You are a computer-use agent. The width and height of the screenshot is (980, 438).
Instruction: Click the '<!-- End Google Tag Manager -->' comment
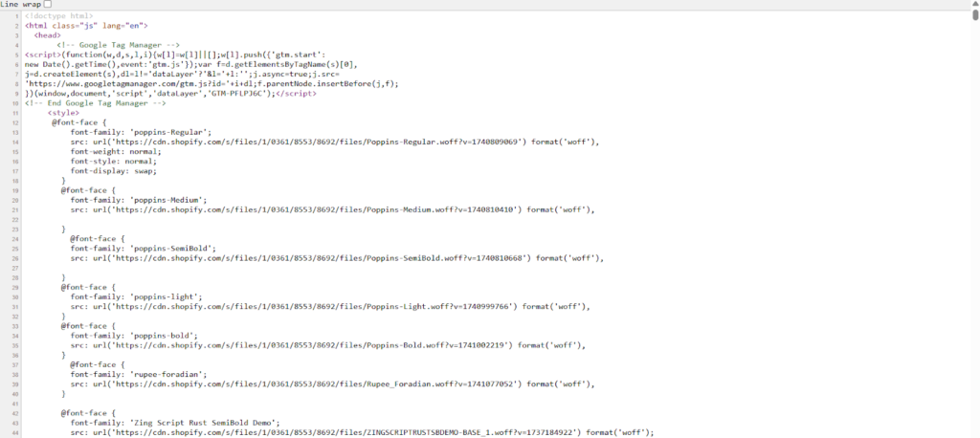[95, 103]
